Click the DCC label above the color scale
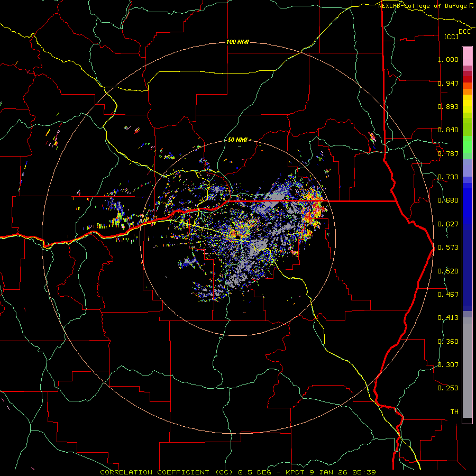 coord(464,32)
